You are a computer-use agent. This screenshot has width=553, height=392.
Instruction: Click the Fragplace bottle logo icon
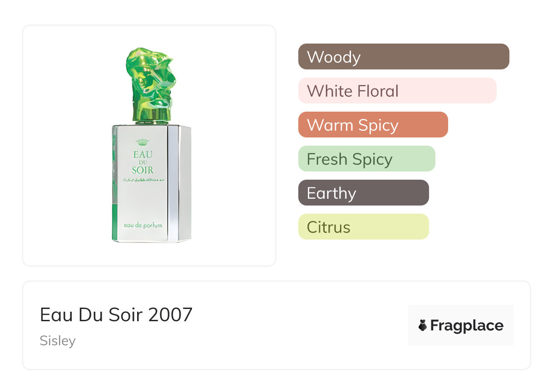[423, 326]
